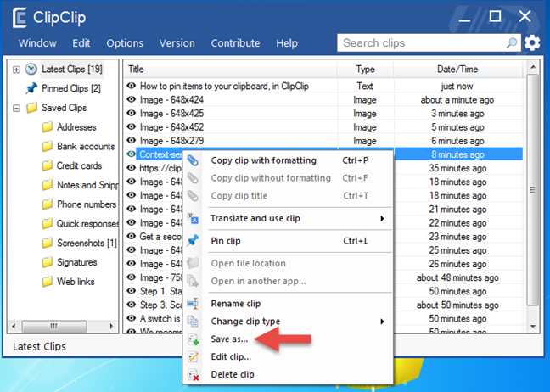Click the Bank accounts folder icon
This screenshot has width=550, height=392.
[47, 146]
